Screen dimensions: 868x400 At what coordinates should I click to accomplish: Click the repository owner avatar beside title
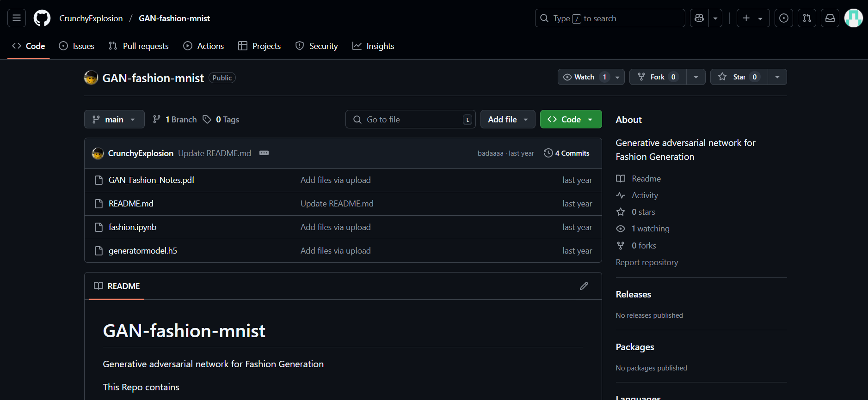pos(91,78)
